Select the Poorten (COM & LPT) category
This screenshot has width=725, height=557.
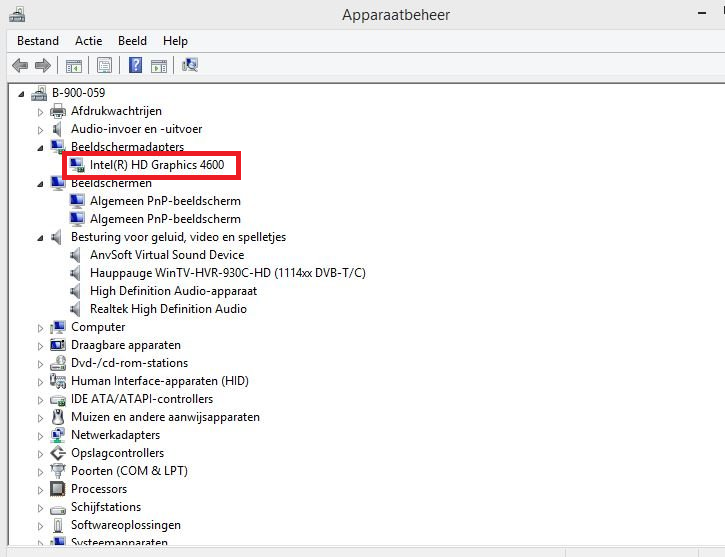click(129, 471)
